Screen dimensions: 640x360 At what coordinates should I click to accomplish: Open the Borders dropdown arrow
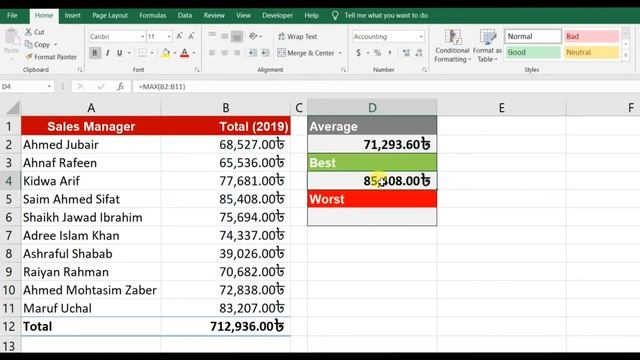click(152, 53)
